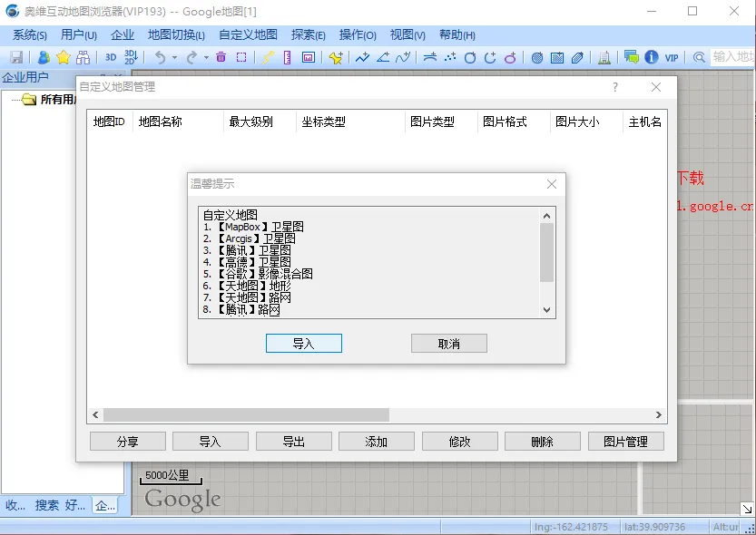This screenshot has width=756, height=535.
Task: Select the draw polyline track tool
Action: click(363, 57)
